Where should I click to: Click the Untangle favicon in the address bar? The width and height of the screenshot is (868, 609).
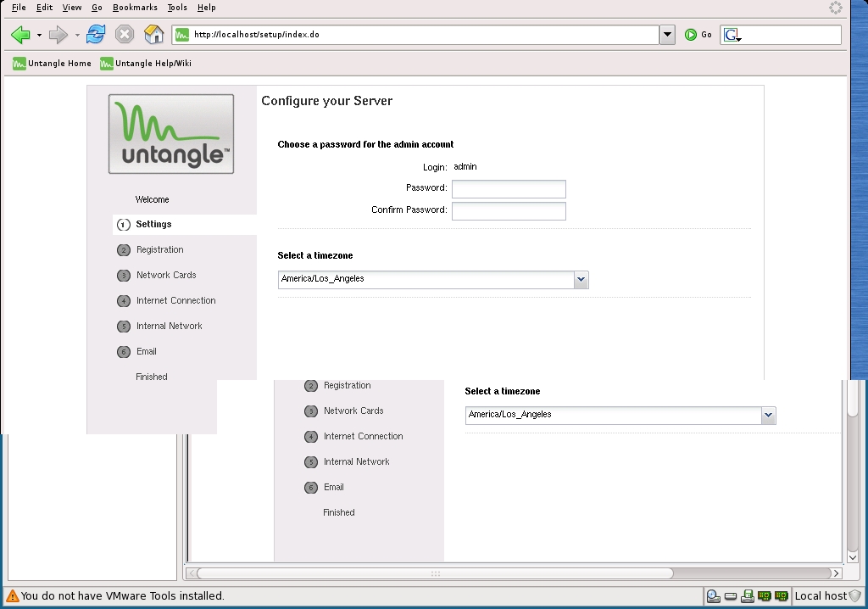(181, 35)
